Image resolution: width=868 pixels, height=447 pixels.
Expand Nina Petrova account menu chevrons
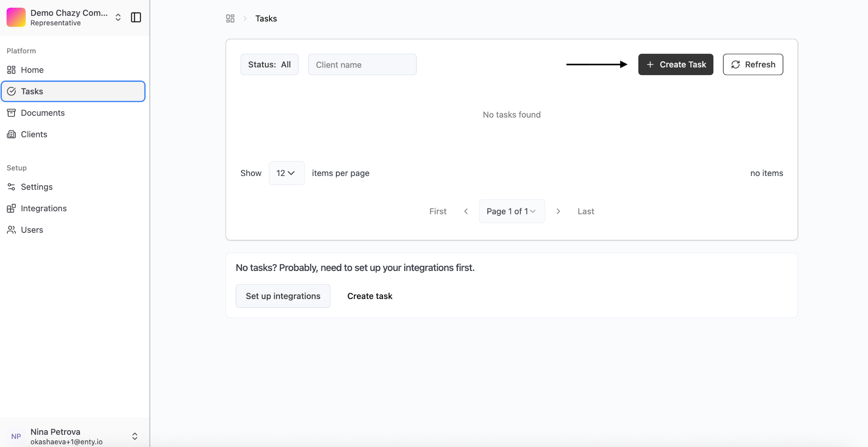coord(135,437)
